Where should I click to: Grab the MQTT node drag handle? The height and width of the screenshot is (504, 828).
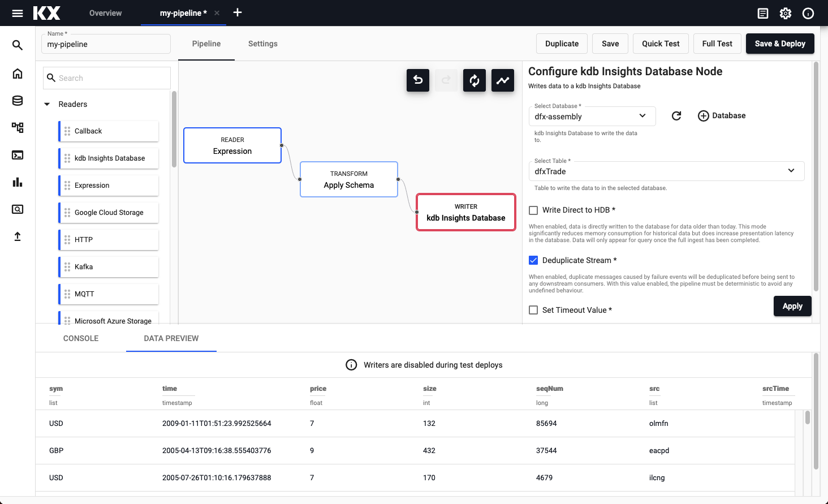[67, 294]
